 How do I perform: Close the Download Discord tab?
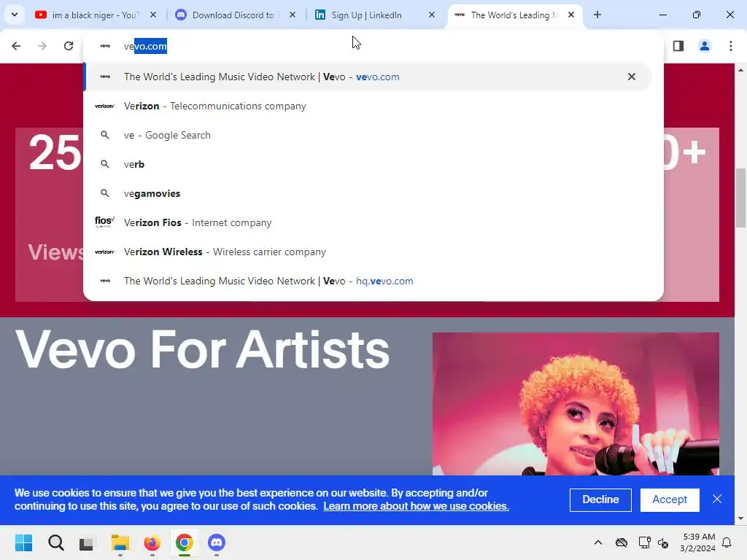click(x=293, y=15)
